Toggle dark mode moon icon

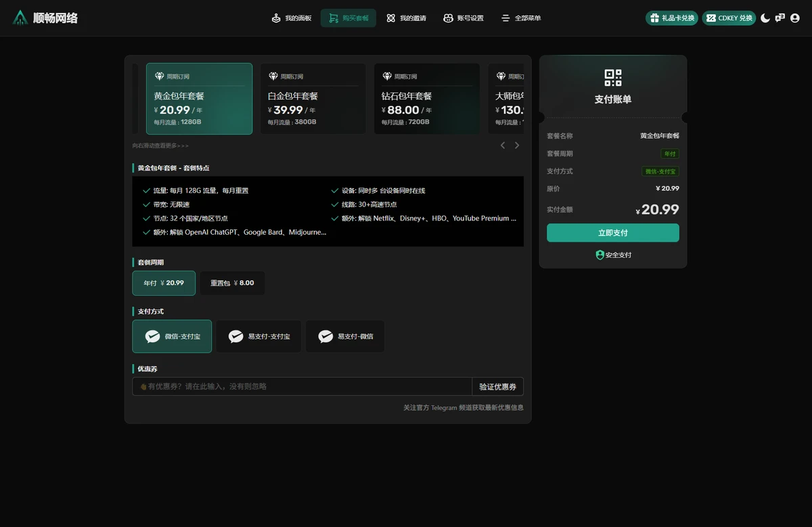(765, 18)
